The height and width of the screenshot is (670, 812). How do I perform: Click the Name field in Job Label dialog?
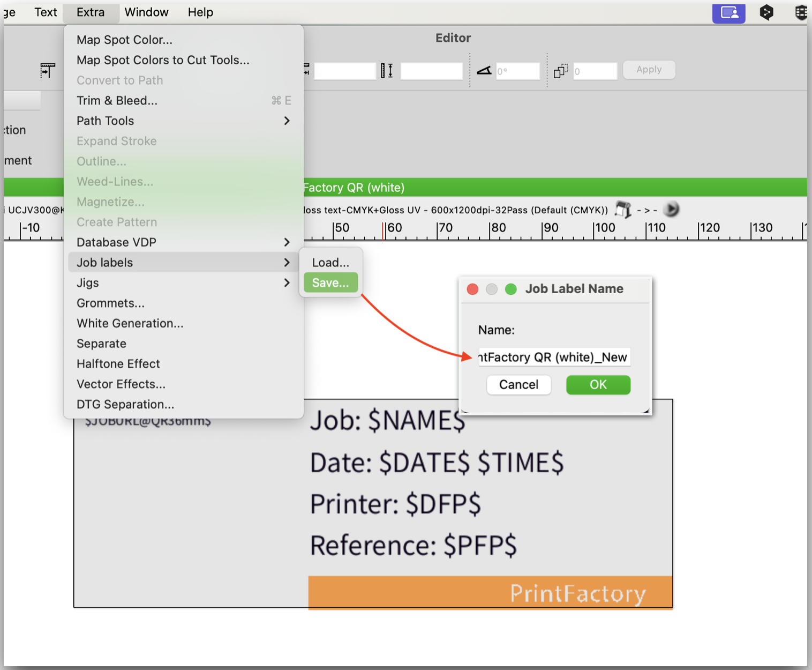tap(554, 357)
